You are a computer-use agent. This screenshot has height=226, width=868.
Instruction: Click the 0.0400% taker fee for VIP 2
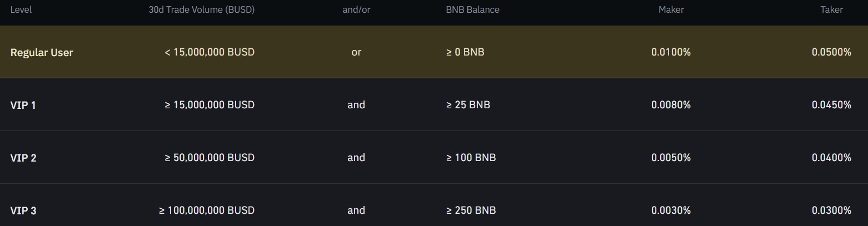tap(831, 158)
